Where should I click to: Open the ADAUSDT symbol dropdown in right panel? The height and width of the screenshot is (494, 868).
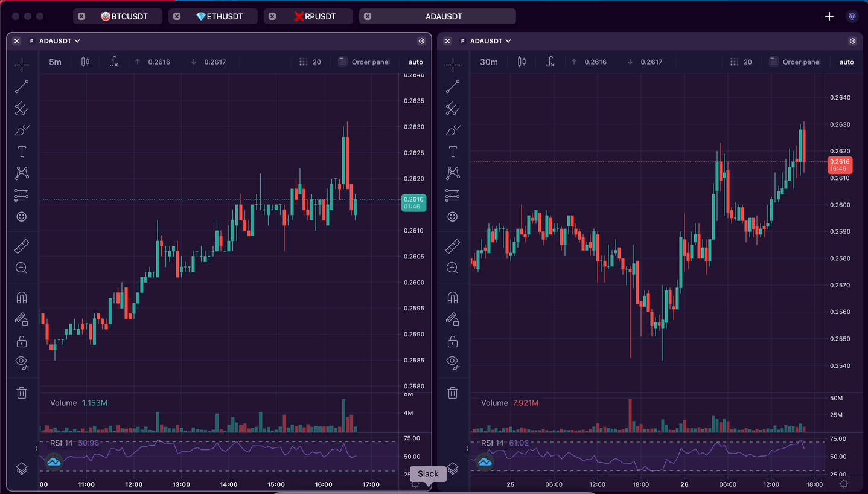click(491, 41)
